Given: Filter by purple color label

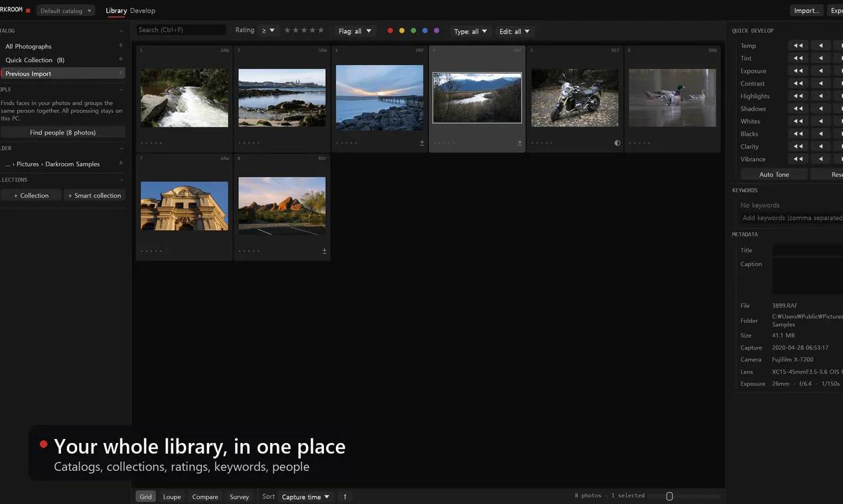Looking at the screenshot, I should tap(436, 31).
